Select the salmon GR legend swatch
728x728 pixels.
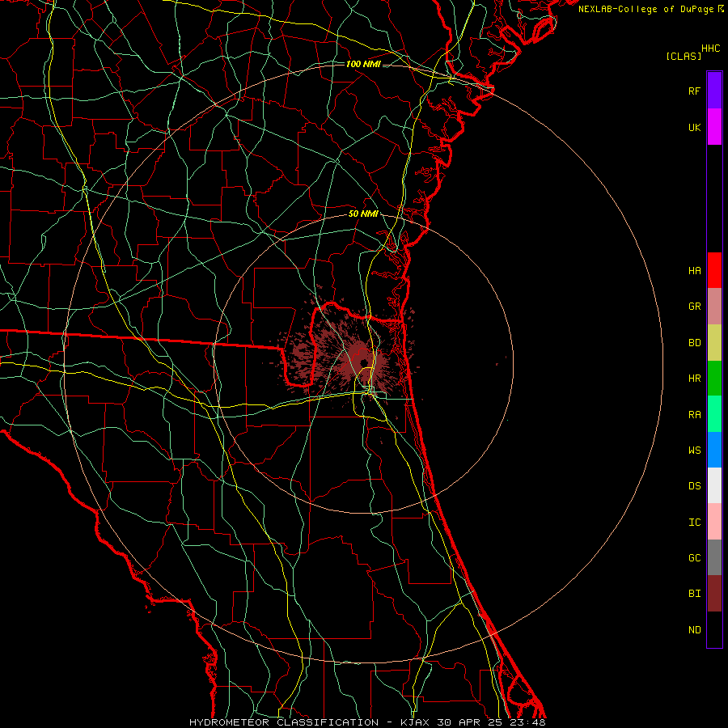click(714, 307)
